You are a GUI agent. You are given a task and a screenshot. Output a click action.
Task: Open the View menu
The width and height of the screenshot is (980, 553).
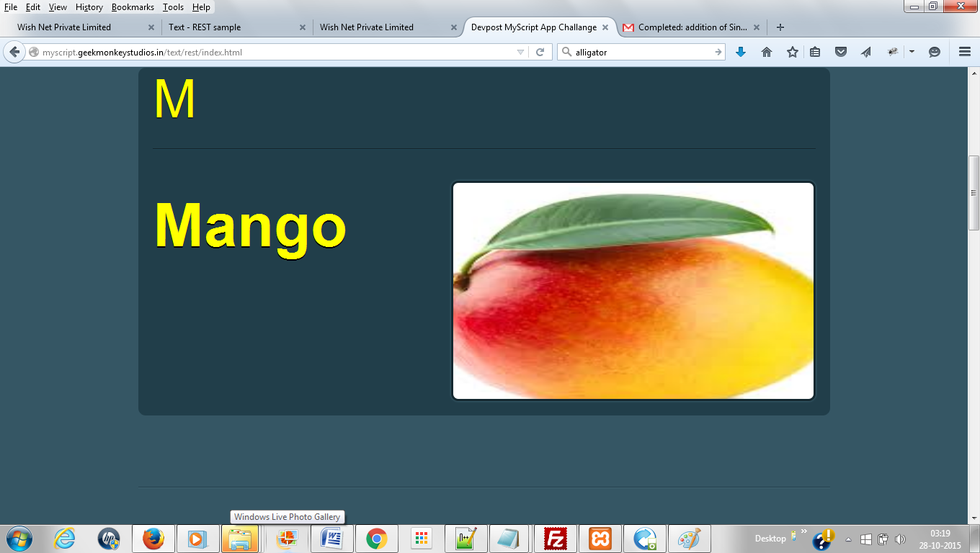(58, 7)
